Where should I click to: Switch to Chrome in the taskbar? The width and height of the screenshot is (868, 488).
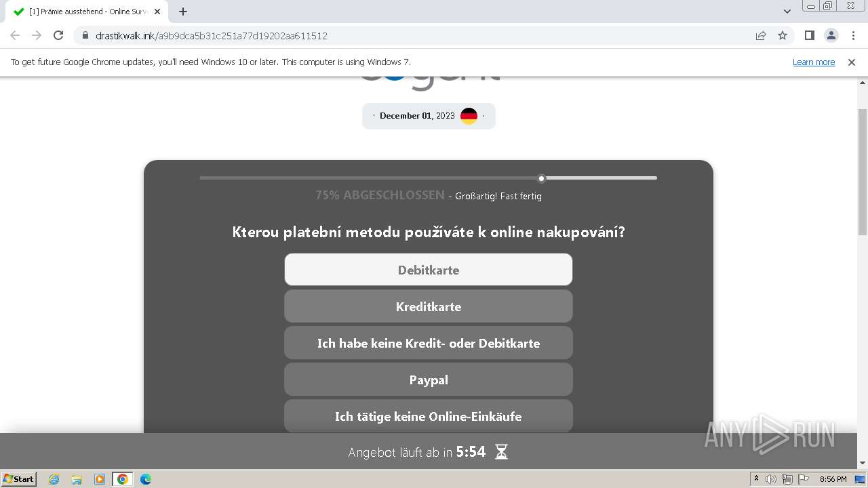[123, 479]
